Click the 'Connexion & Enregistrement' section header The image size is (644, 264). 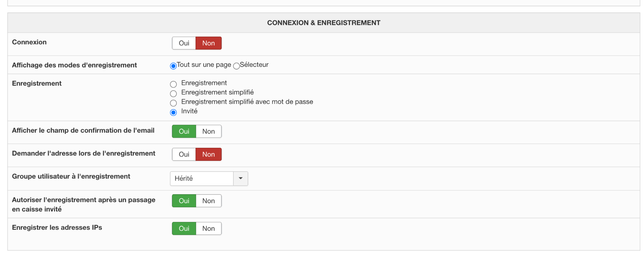click(323, 23)
